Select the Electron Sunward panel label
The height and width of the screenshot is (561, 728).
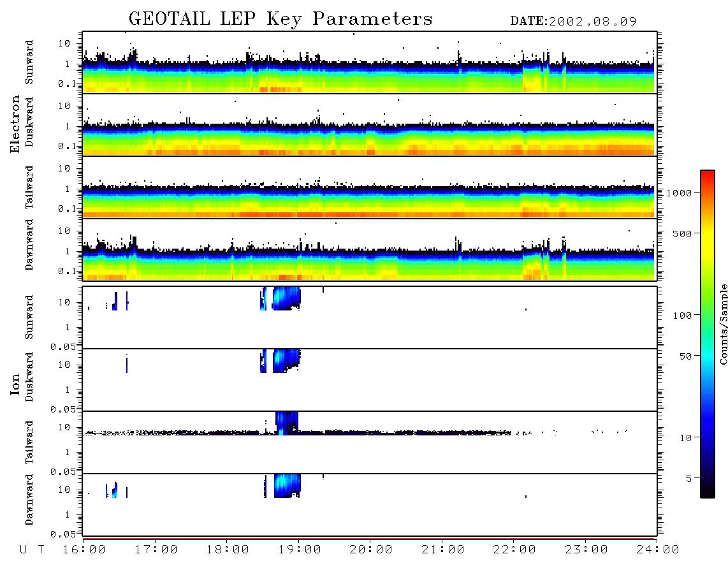(29, 62)
